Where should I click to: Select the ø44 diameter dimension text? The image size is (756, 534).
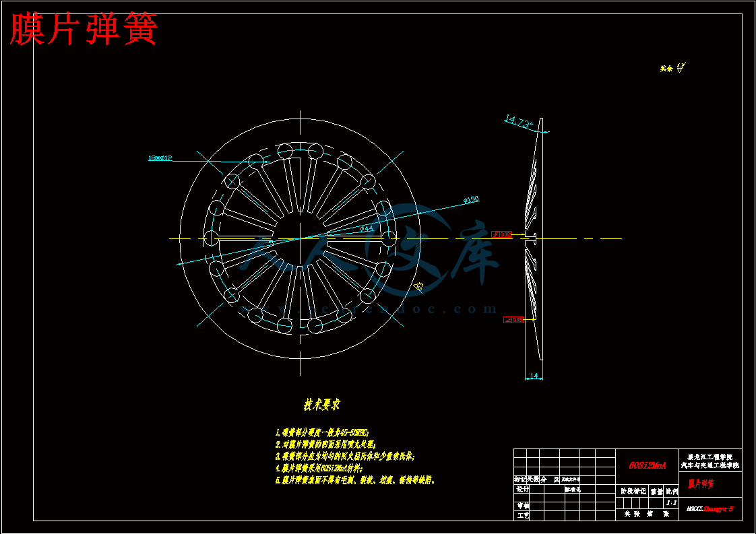pos(367,228)
